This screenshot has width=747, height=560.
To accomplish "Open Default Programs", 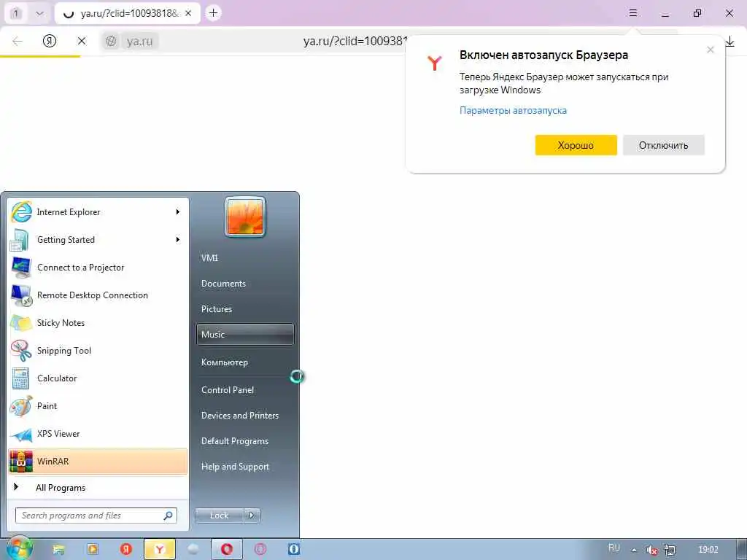I will pos(245,441).
